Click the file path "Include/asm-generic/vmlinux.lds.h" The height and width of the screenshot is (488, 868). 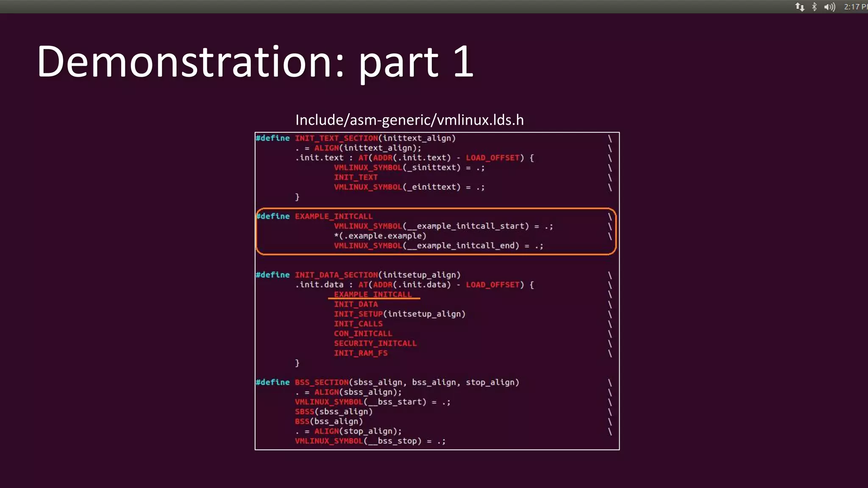(x=409, y=120)
